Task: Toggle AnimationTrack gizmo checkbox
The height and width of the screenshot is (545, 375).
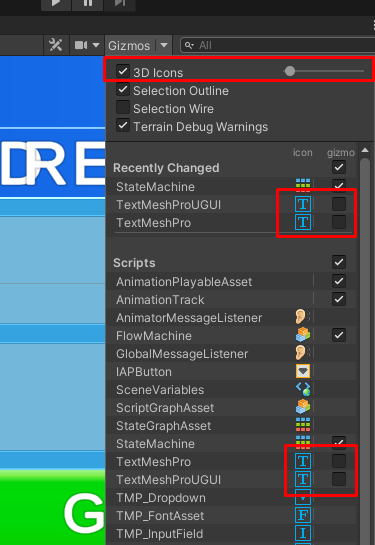Action: [x=339, y=299]
